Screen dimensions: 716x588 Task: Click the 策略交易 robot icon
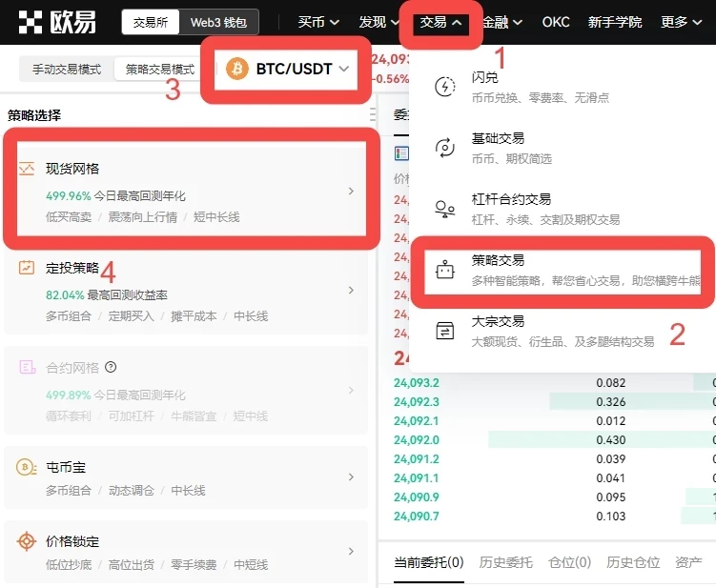(x=445, y=270)
